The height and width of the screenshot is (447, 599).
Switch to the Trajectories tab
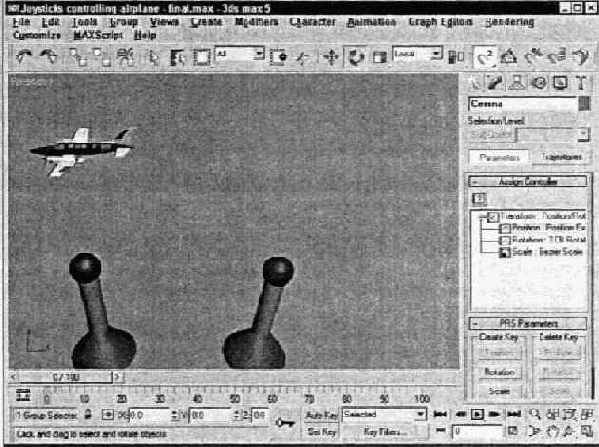561,157
